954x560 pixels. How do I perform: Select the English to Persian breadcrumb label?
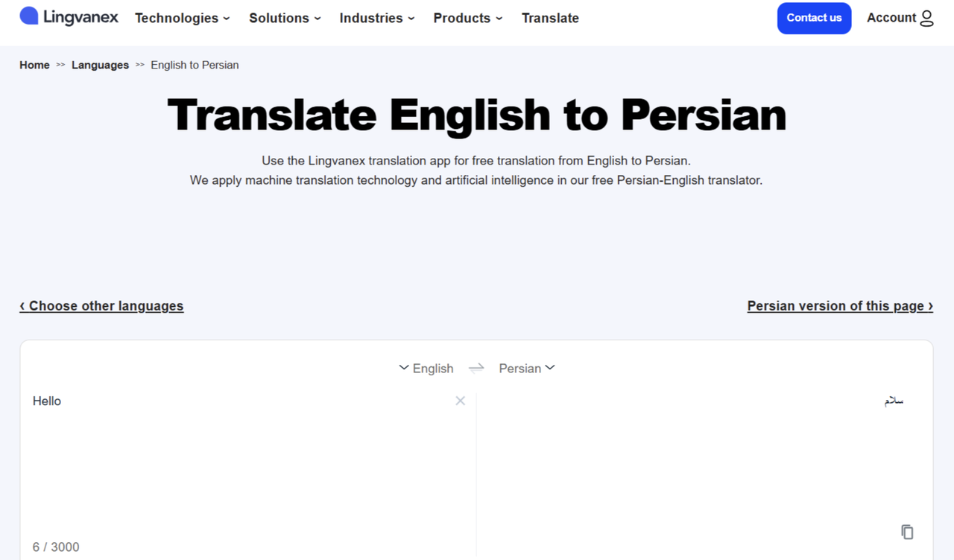pos(195,65)
